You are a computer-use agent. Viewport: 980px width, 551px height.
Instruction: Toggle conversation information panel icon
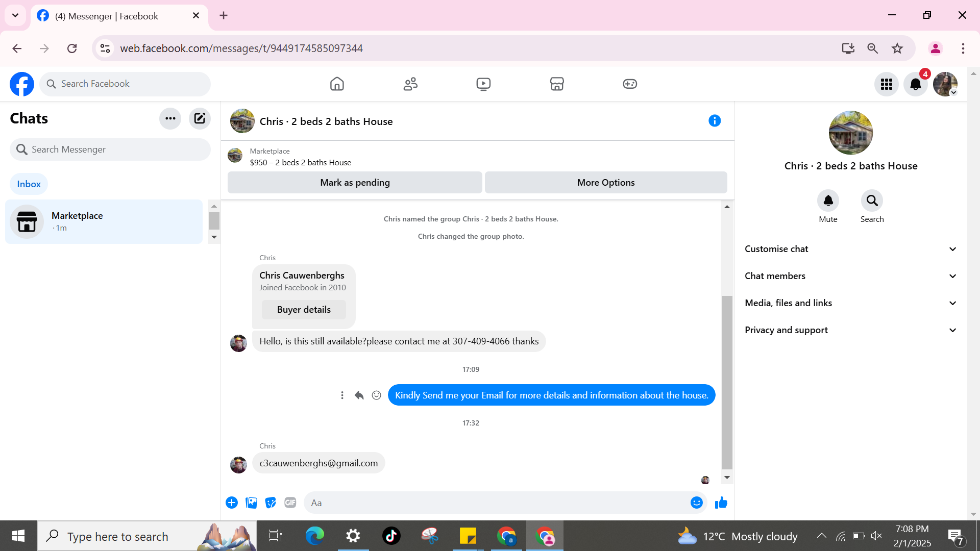click(x=715, y=121)
